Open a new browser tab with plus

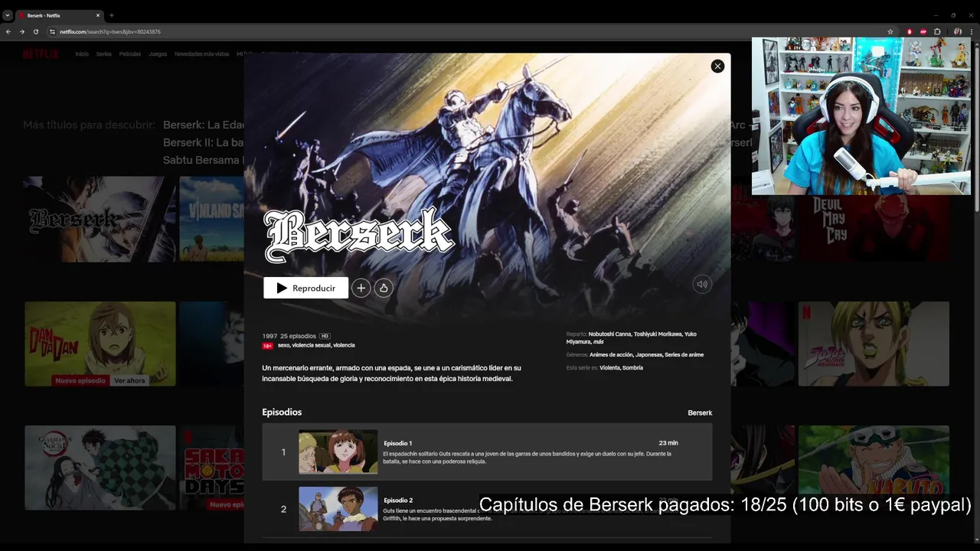coord(112,15)
